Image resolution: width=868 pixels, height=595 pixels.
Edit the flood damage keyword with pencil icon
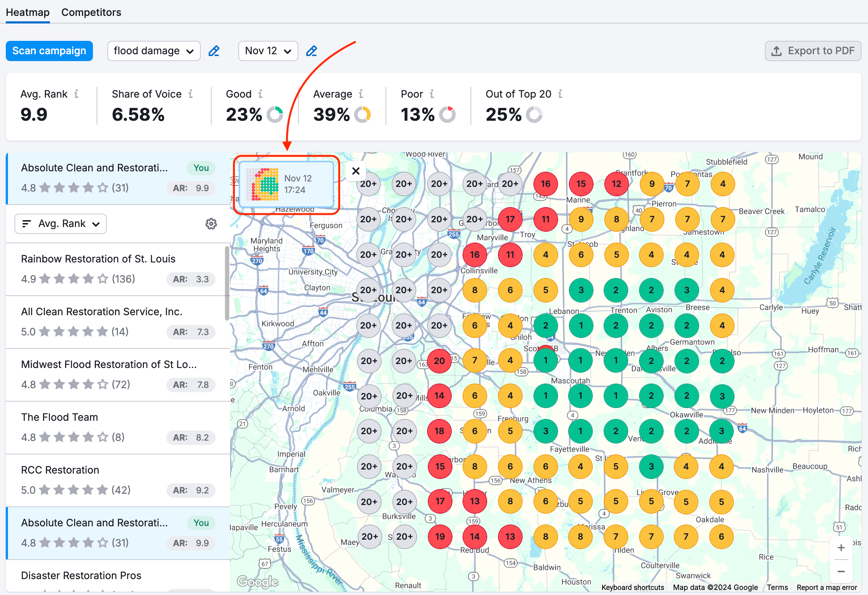214,51
